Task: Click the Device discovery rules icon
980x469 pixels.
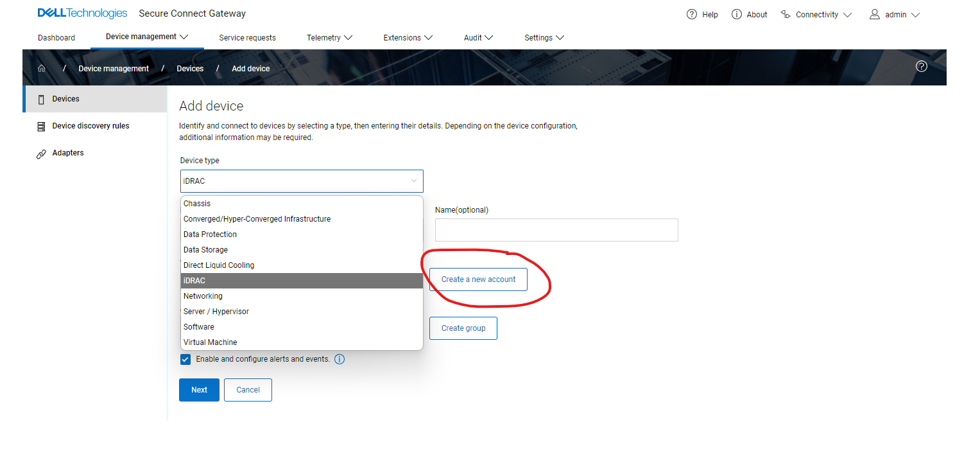Action: 40,125
